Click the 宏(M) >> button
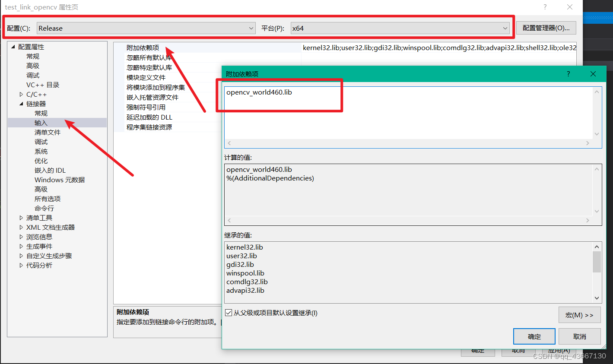Viewport: 613px width, 364px height. click(579, 315)
